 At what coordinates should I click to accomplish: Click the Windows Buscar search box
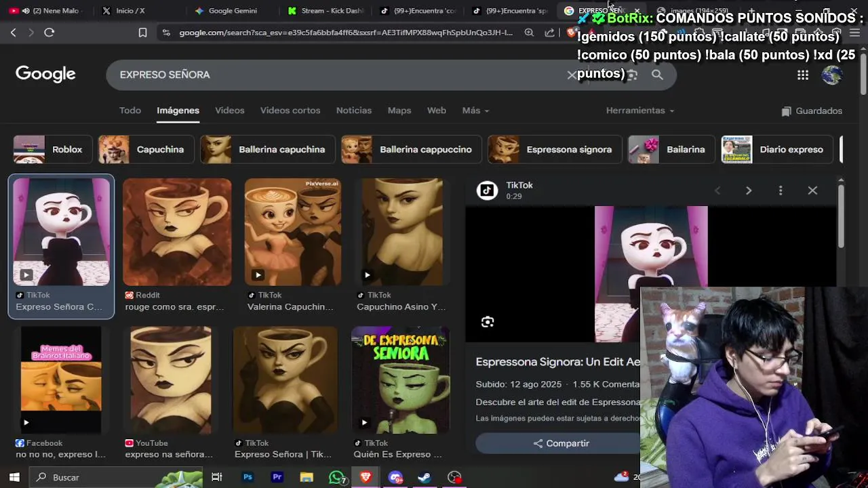(115, 477)
